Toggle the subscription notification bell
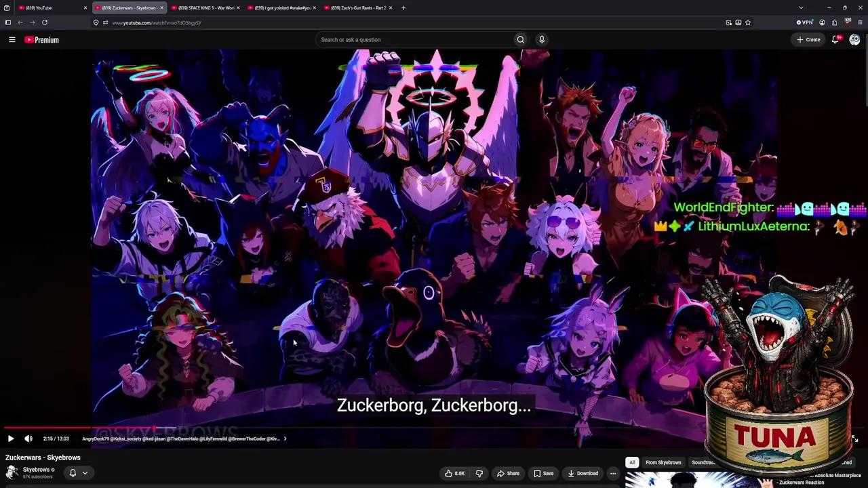 pos(73,472)
